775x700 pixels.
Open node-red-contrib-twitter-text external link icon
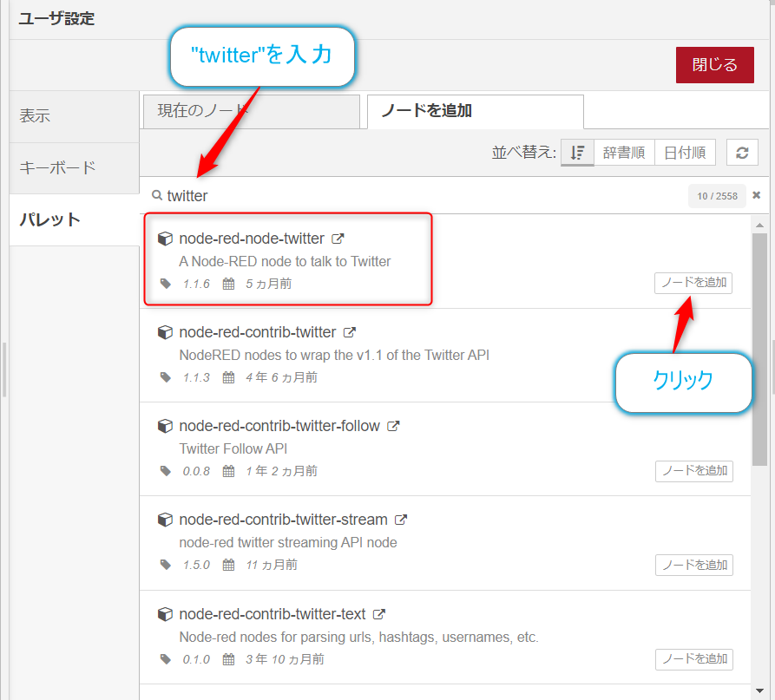coord(379,614)
